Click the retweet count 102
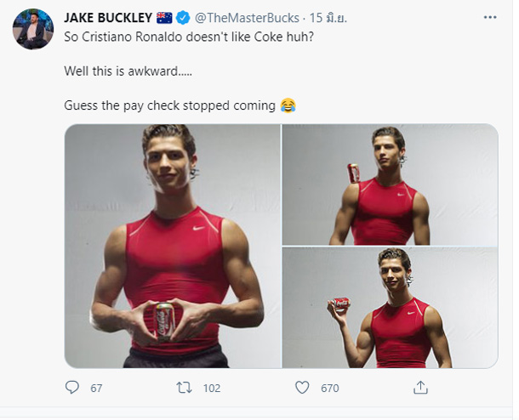Screen dimensions: 519x420 [212, 388]
